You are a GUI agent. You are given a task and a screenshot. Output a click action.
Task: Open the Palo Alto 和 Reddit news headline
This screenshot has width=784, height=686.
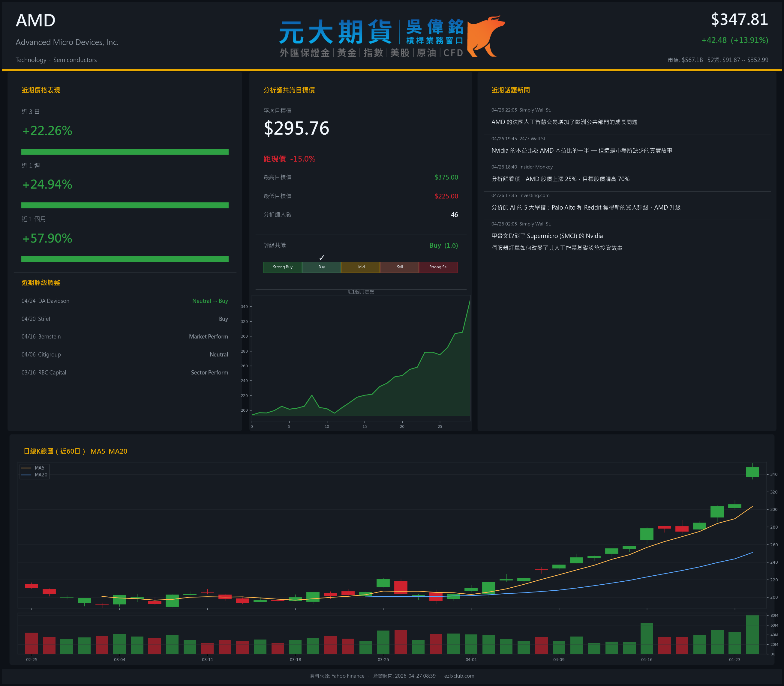[x=586, y=207]
